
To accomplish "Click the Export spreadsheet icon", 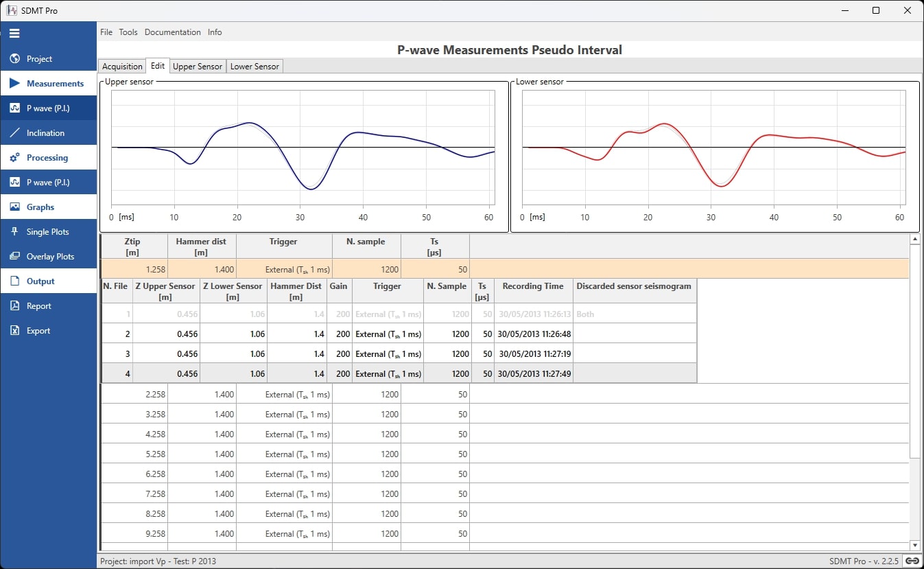I will pyautogui.click(x=14, y=331).
